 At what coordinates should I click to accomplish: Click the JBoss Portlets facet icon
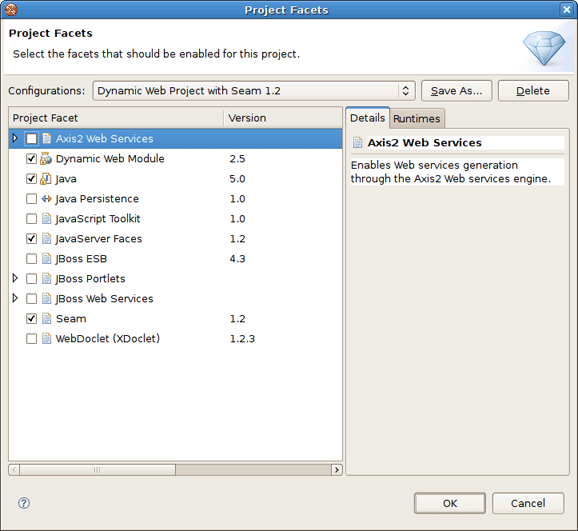tap(46, 278)
